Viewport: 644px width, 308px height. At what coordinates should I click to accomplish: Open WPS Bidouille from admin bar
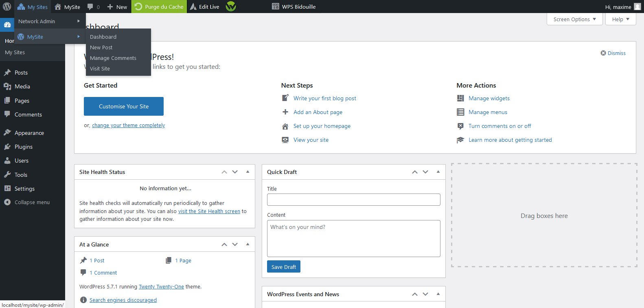click(x=294, y=7)
